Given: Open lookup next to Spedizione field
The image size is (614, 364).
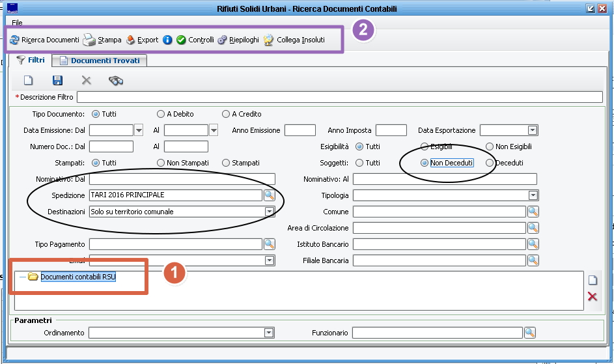Looking at the screenshot, I should (269, 195).
